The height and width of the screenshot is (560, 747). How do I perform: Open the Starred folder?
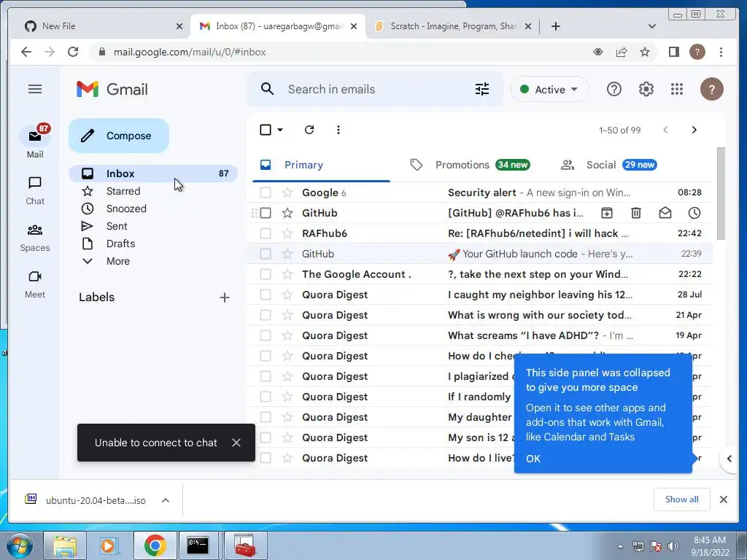[123, 191]
